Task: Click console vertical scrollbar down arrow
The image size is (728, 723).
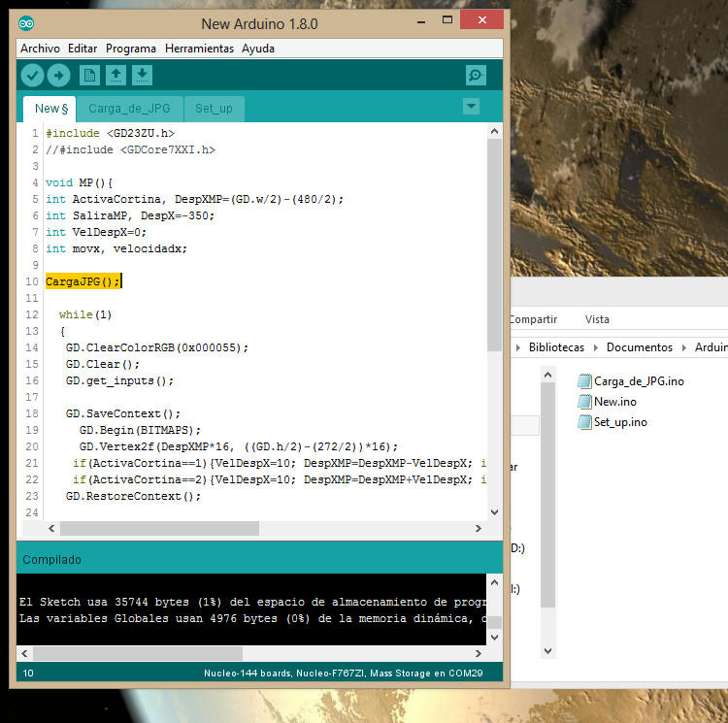Action: pos(494,638)
